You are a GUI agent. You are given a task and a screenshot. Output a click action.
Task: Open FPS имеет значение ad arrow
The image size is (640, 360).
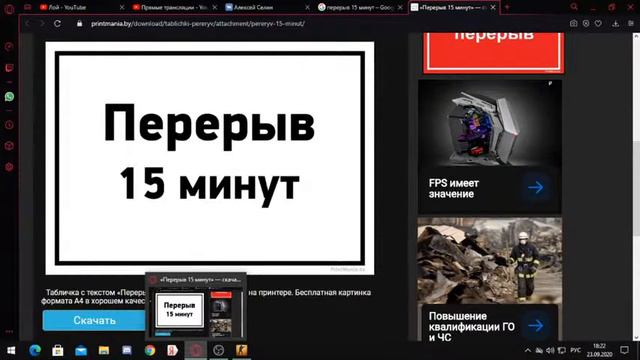536,188
